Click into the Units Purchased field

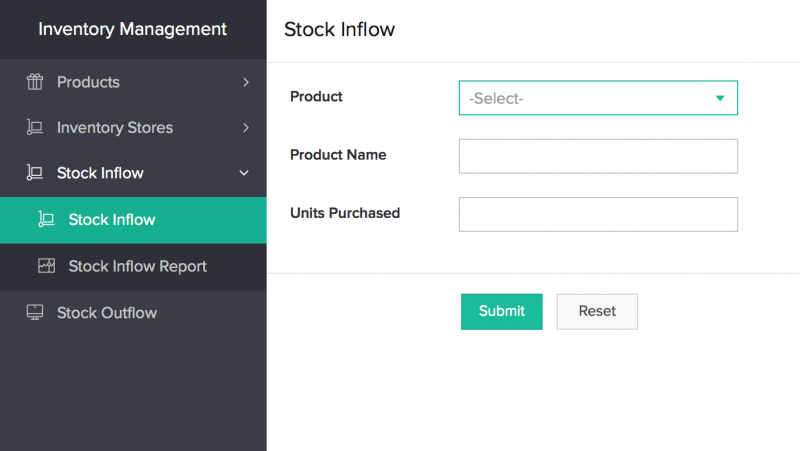(x=598, y=214)
